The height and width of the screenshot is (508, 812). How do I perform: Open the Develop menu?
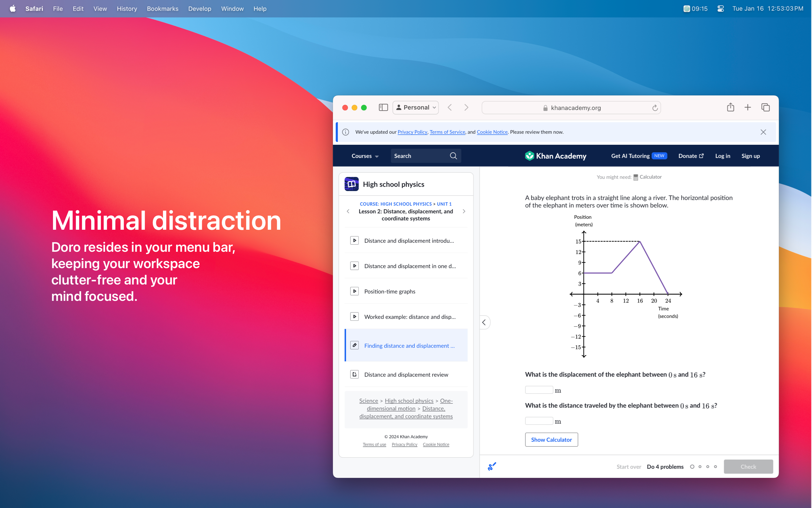coord(200,8)
